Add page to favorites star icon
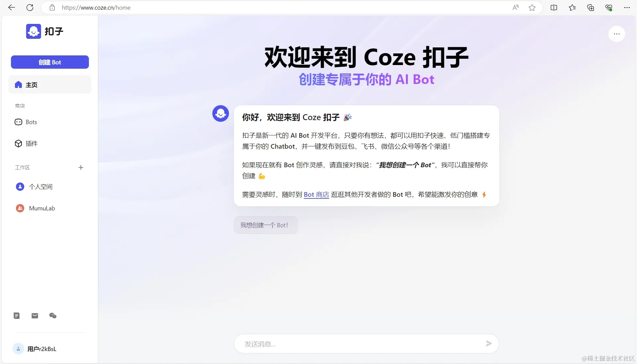This screenshot has height=364, width=637. tap(532, 7)
